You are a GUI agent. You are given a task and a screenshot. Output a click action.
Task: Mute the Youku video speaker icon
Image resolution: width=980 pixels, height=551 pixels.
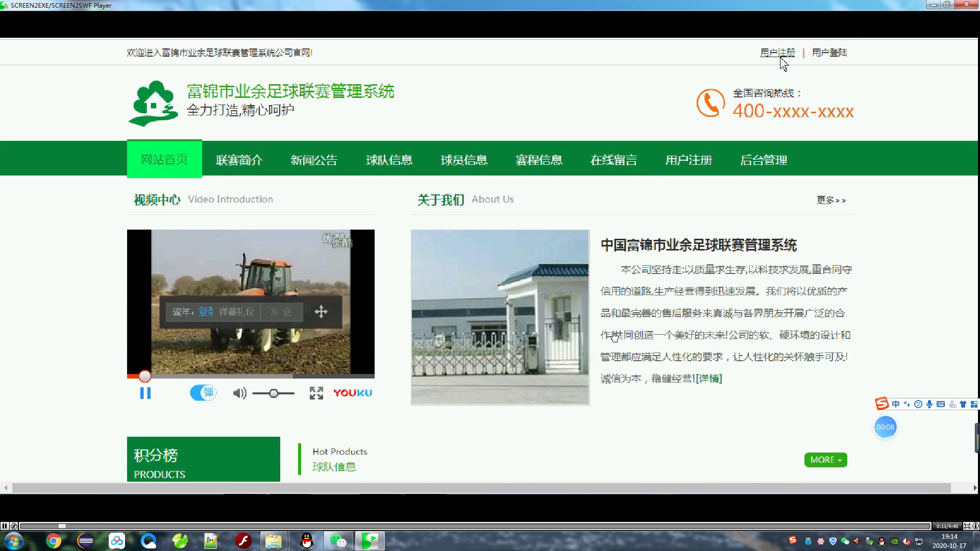(x=239, y=393)
